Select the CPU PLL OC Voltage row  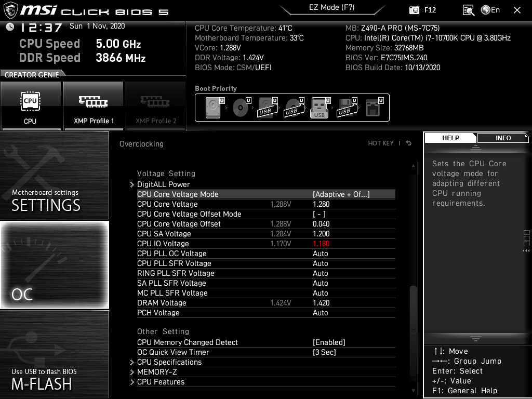pyautogui.click(x=266, y=254)
